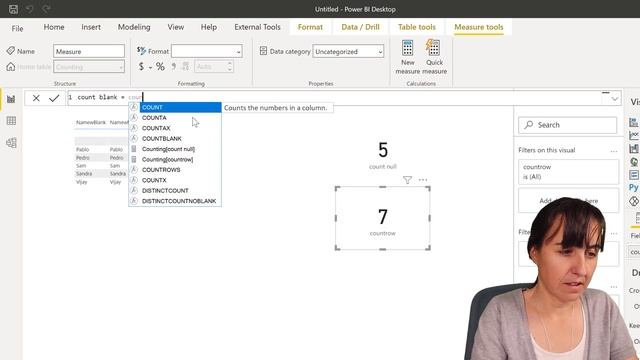Screen dimensions: 640x360
Task: Switch to the View ribbon tab
Action: pos(176,27)
